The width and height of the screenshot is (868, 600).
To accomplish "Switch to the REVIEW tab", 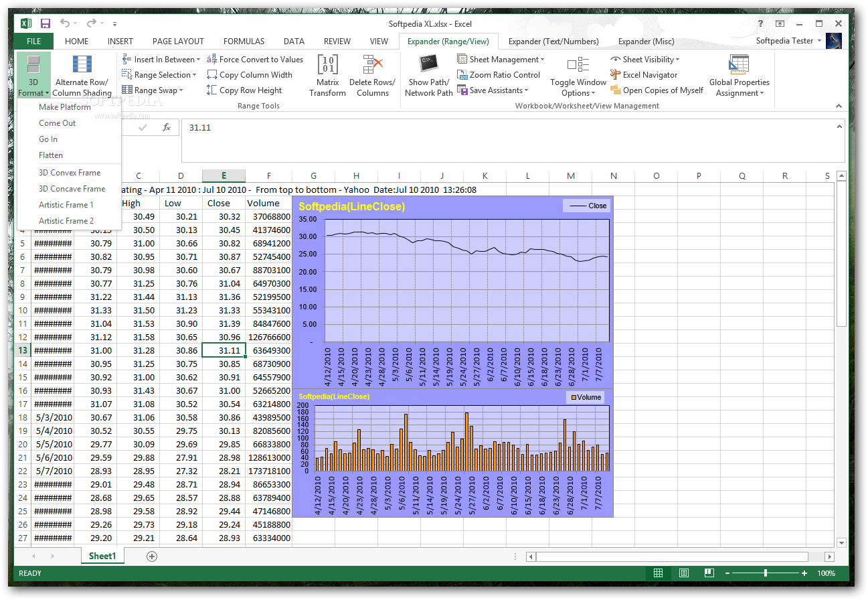I will point(337,42).
